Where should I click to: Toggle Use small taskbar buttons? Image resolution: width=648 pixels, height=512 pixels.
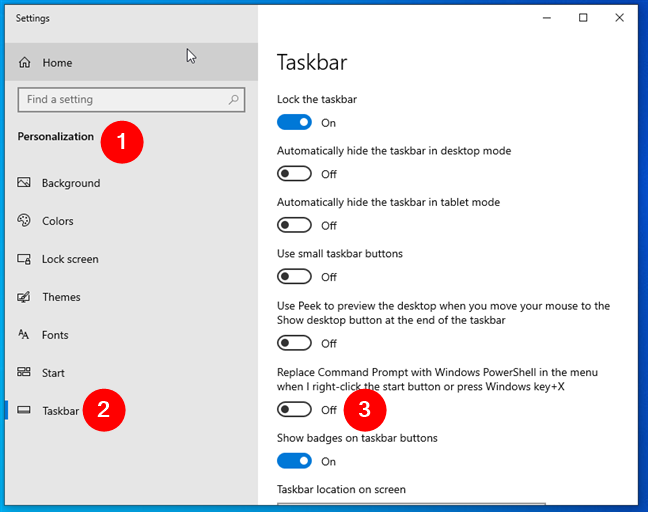point(294,276)
